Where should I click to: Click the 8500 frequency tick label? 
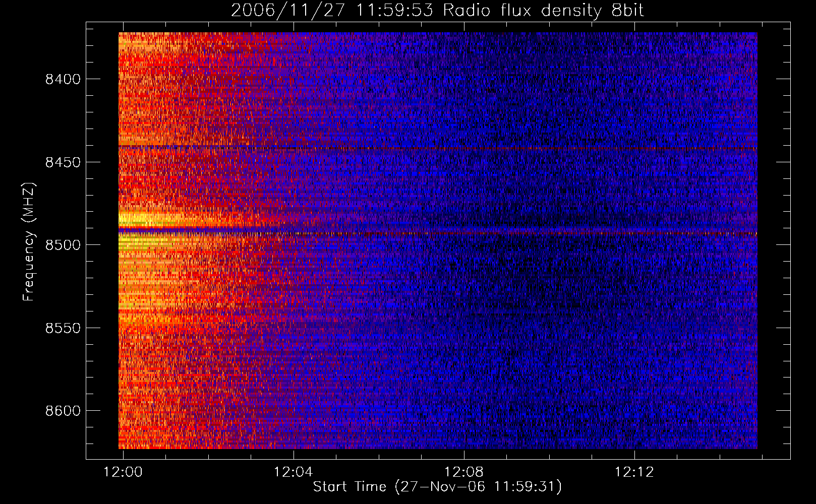click(63, 245)
